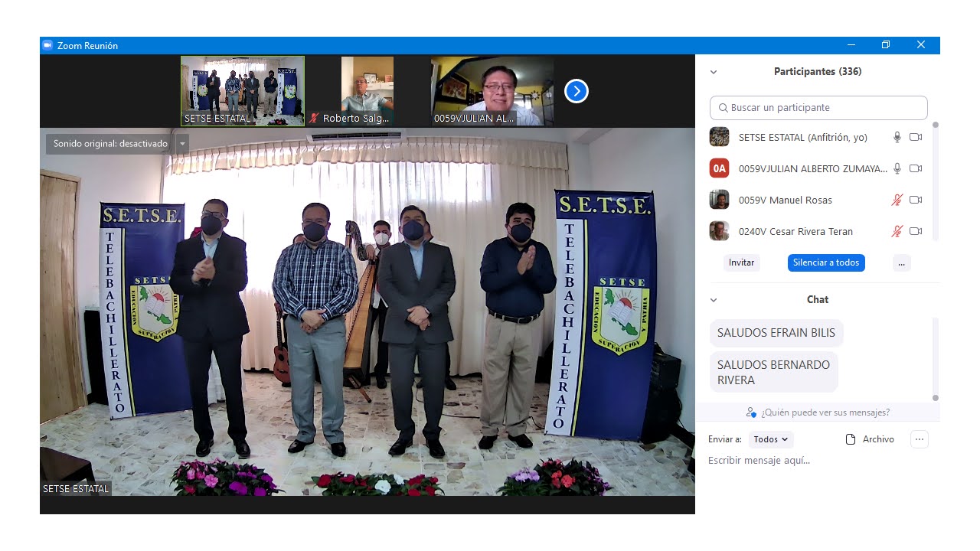Click ¿Quién puede ver sus mensajes? link
Image resolution: width=980 pixels, height=551 pixels.
825,412
